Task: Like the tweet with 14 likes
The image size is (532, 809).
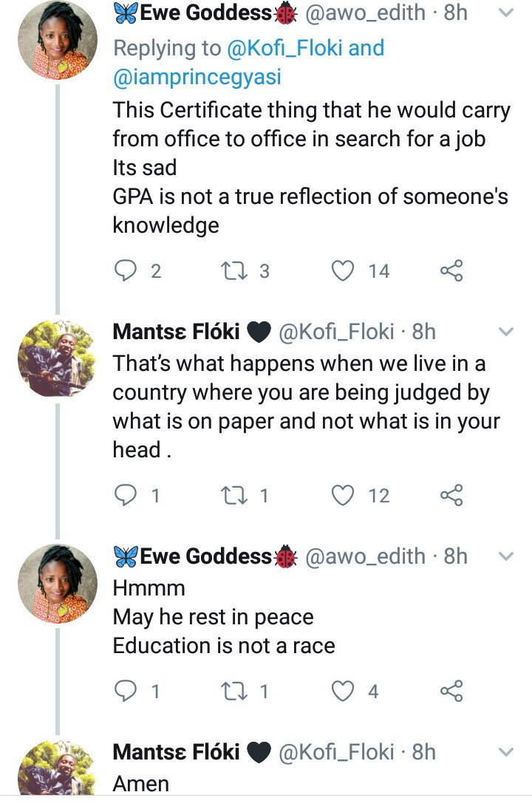Action: pos(342,271)
